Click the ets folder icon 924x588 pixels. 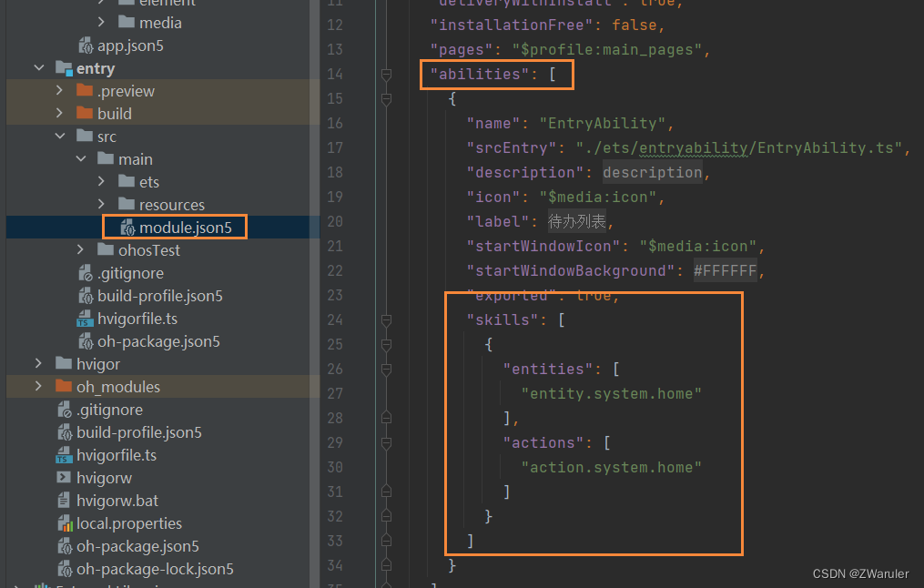(x=127, y=181)
